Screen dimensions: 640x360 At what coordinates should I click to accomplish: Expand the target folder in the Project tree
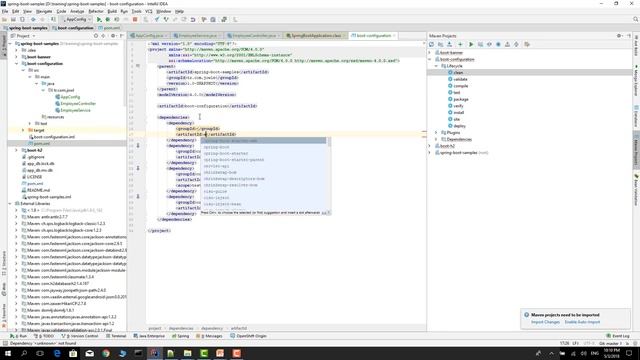[23, 130]
